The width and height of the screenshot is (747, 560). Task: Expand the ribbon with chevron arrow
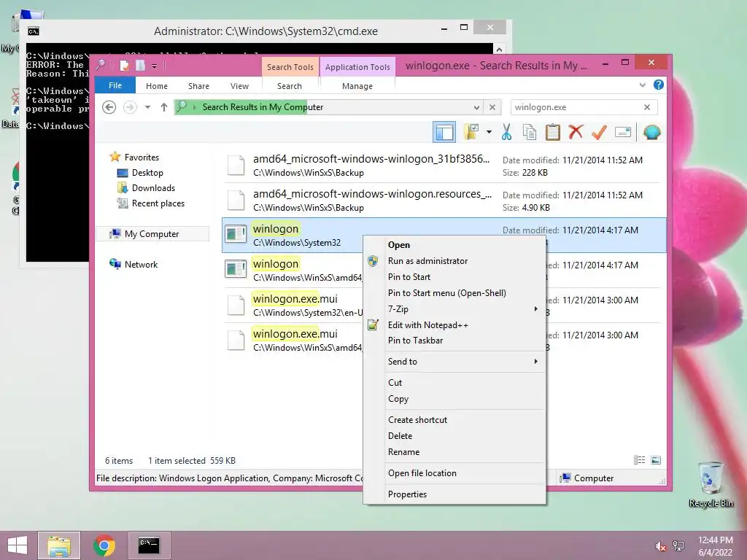642,85
